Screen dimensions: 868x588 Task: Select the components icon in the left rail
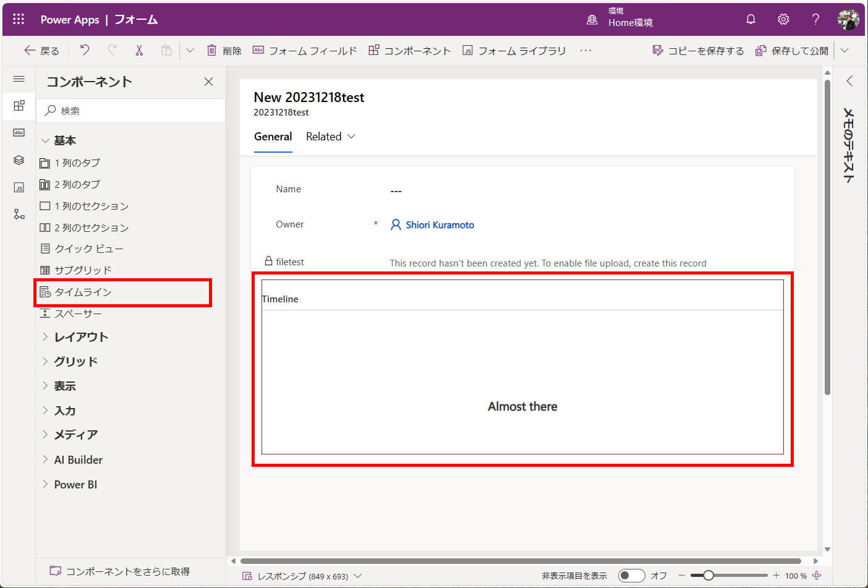click(x=19, y=106)
